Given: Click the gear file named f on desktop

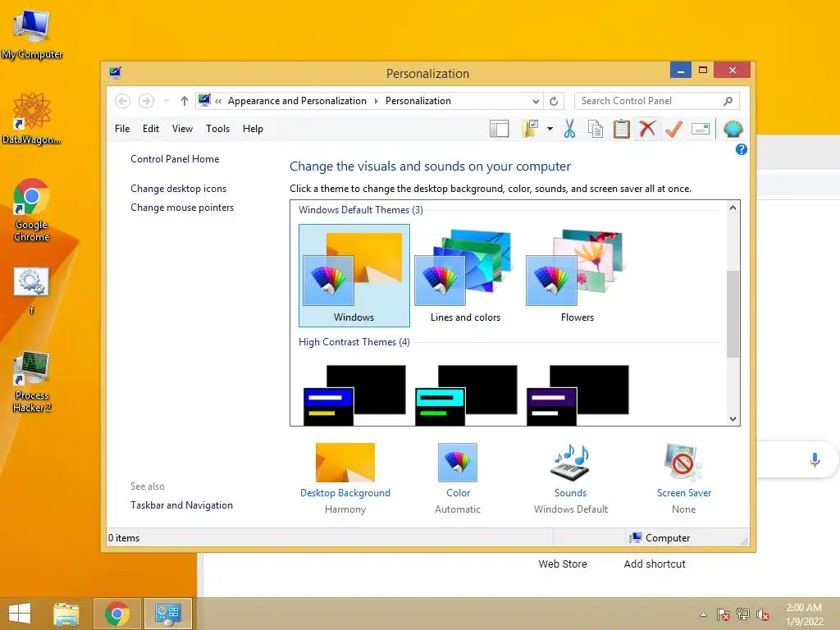Looking at the screenshot, I should 32,290.
